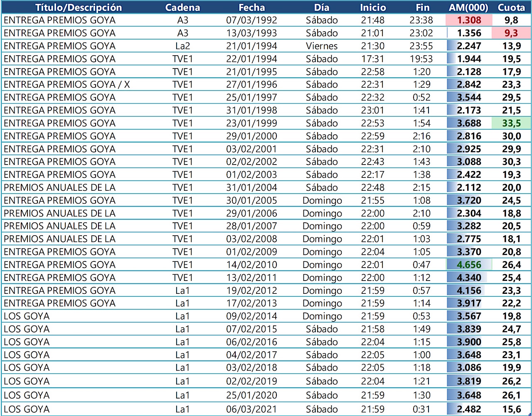Screen dimensions: 532x416
Task: Click the Título/Descripción column header
Action: (79, 7)
